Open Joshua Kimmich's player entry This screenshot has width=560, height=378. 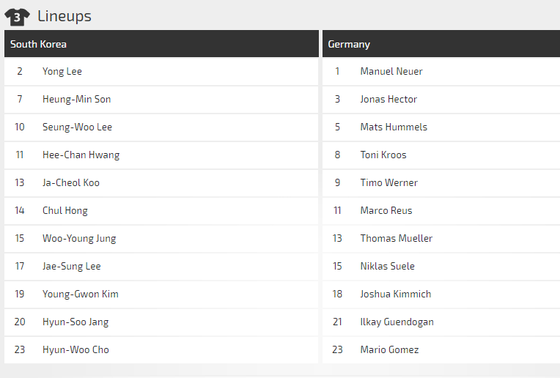441,294
